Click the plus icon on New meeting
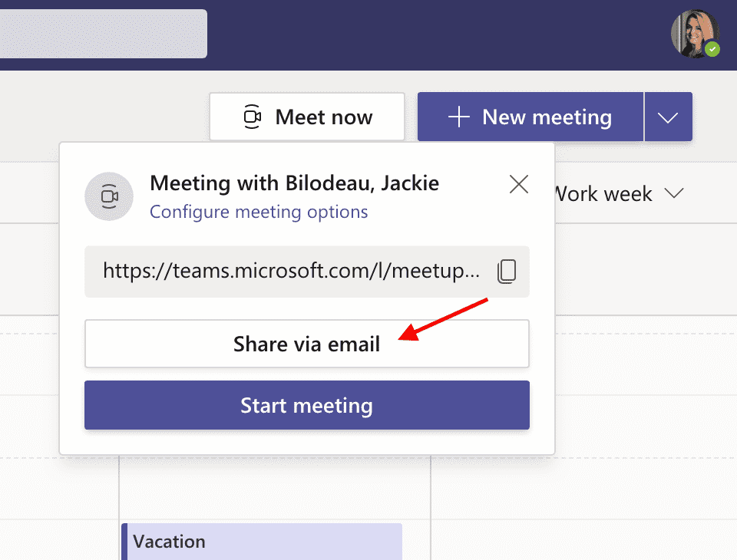Viewport: 737px width, 560px height. click(458, 117)
